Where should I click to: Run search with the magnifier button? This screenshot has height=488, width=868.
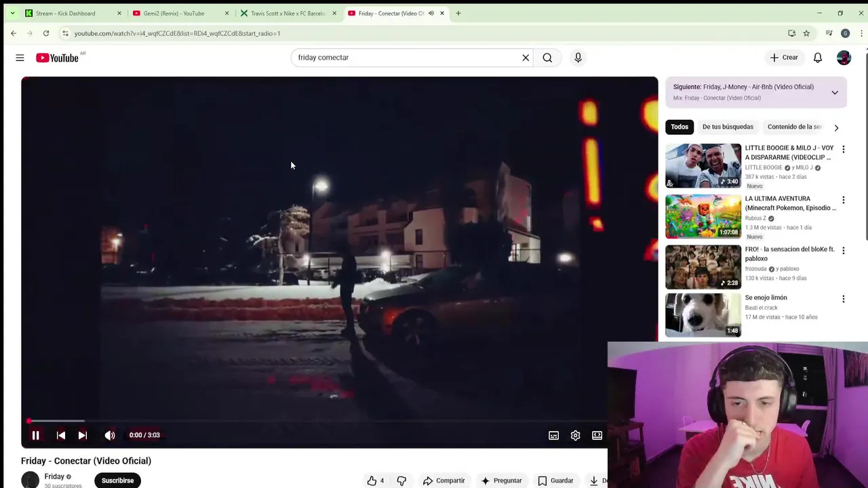point(547,58)
